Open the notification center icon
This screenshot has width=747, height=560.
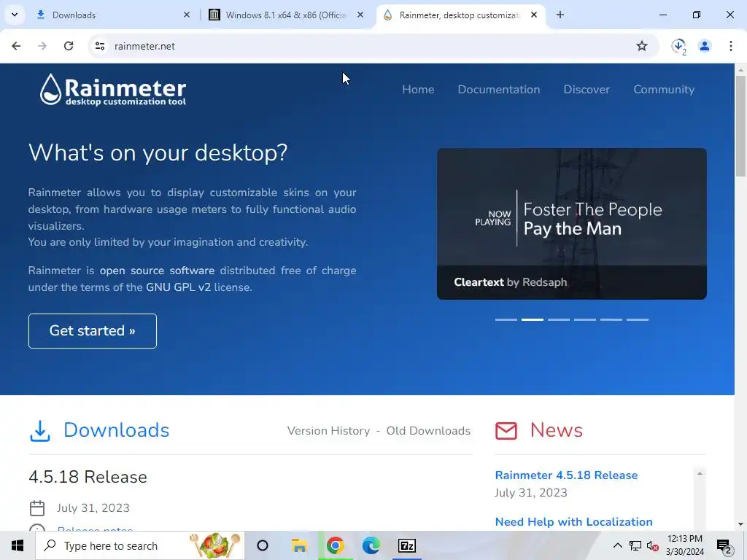click(724, 545)
